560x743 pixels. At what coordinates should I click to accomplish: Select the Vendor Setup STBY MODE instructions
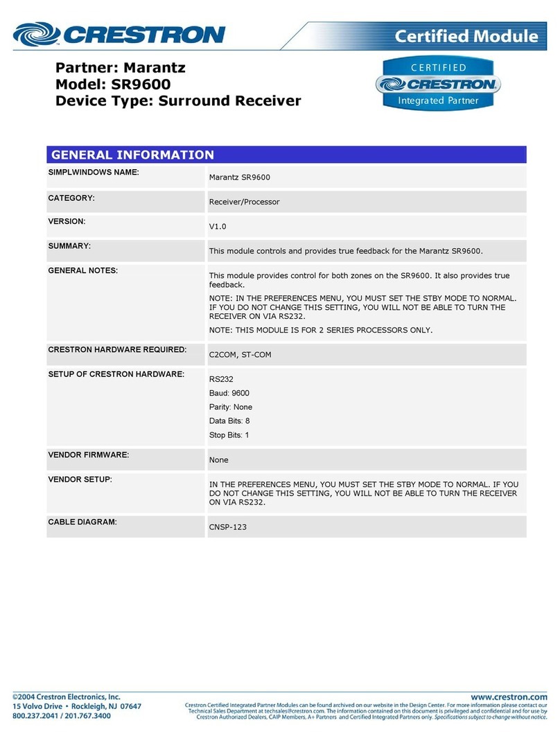point(364,493)
